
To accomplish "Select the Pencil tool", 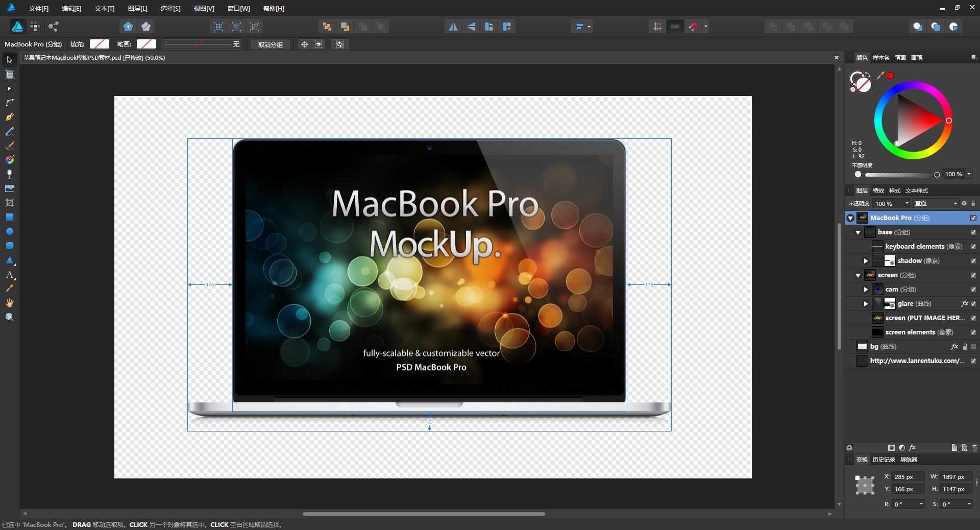I will [x=9, y=131].
